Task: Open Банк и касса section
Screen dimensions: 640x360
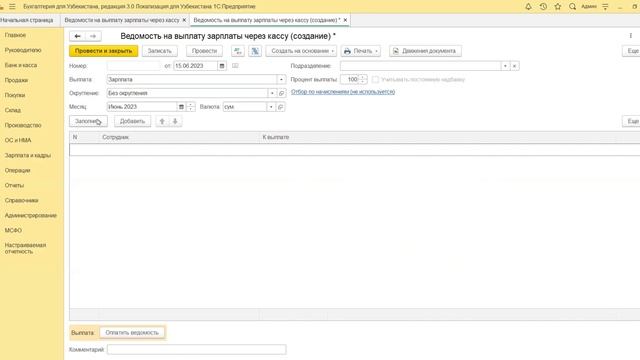Action: (21, 65)
